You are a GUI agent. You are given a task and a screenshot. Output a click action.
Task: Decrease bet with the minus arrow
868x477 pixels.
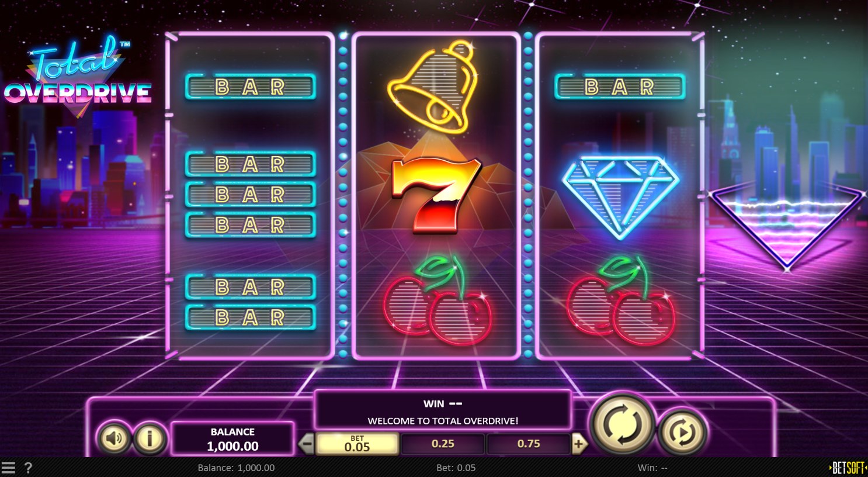click(x=307, y=444)
